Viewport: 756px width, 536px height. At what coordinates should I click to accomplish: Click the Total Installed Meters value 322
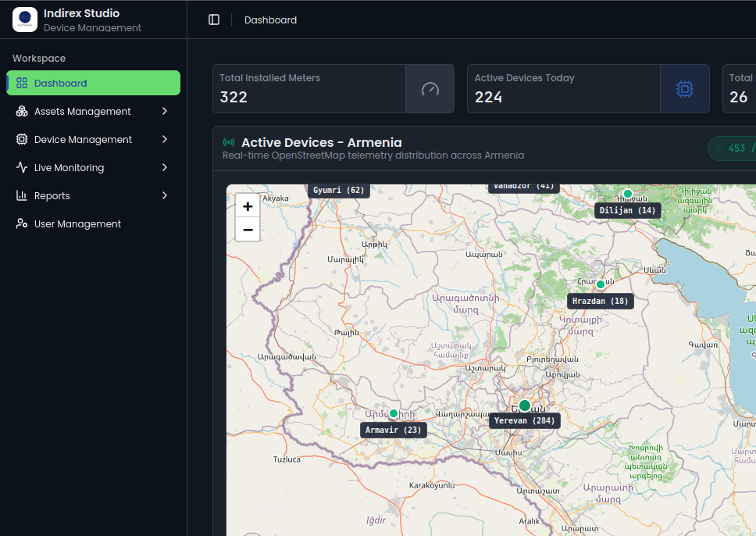pyautogui.click(x=234, y=98)
